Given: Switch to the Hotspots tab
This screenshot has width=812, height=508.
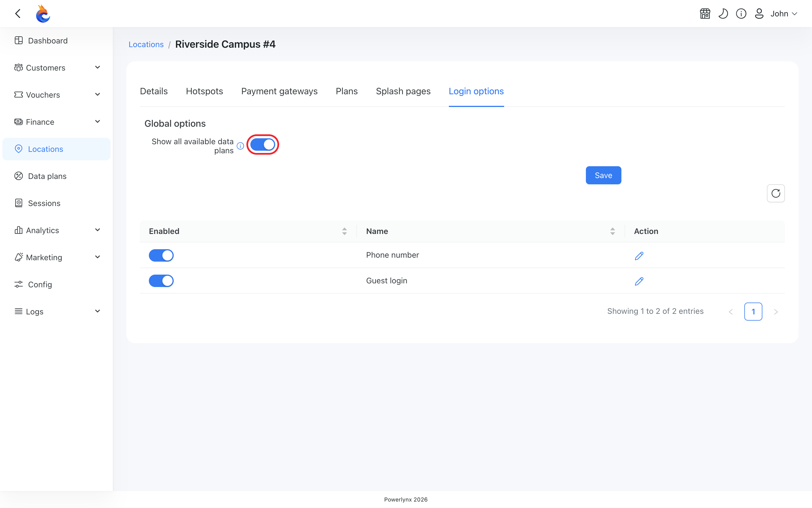Looking at the screenshot, I should 204,91.
